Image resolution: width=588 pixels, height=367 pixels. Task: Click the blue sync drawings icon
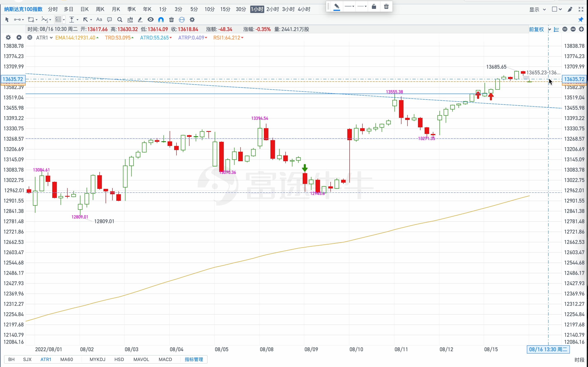(182, 20)
